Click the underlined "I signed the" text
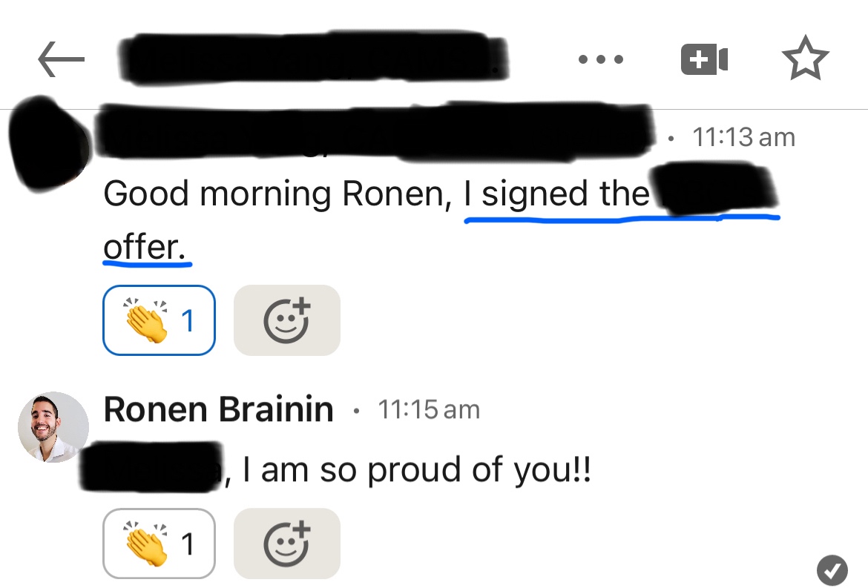Screen dimensions: 868x588 (556, 194)
